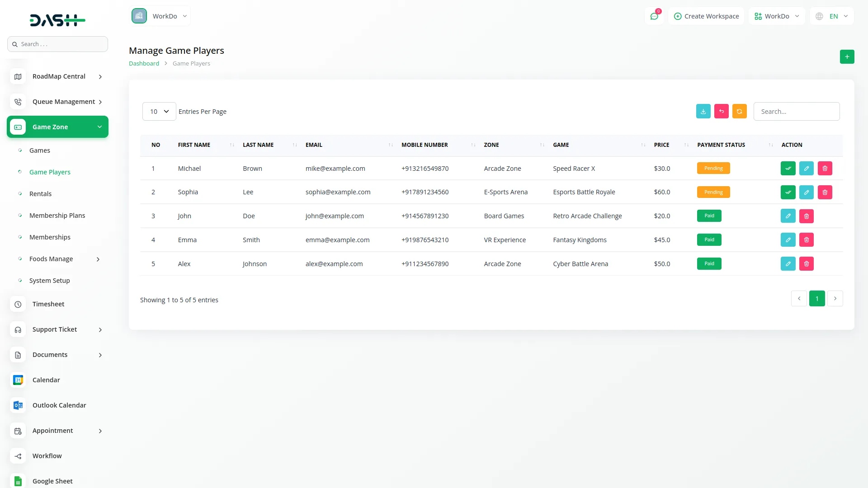The height and width of the screenshot is (488, 868).
Task: Delete Alex Johnson's player entry
Action: tap(806, 264)
